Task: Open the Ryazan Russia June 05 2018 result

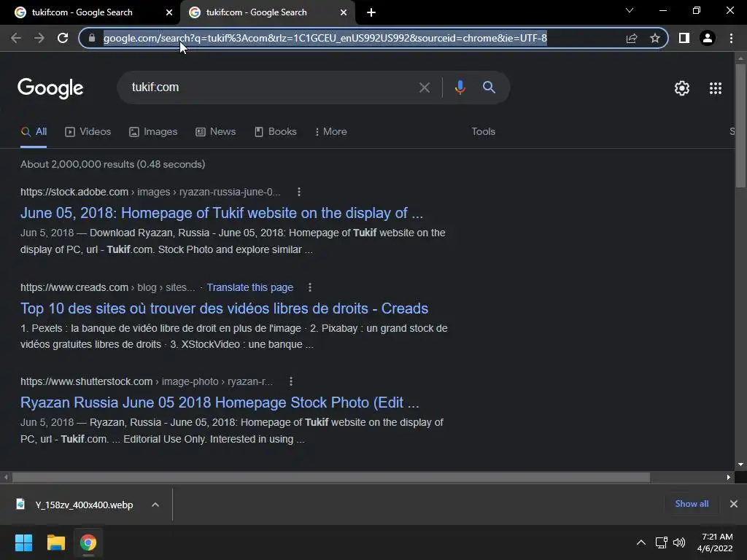Action: [x=220, y=402]
